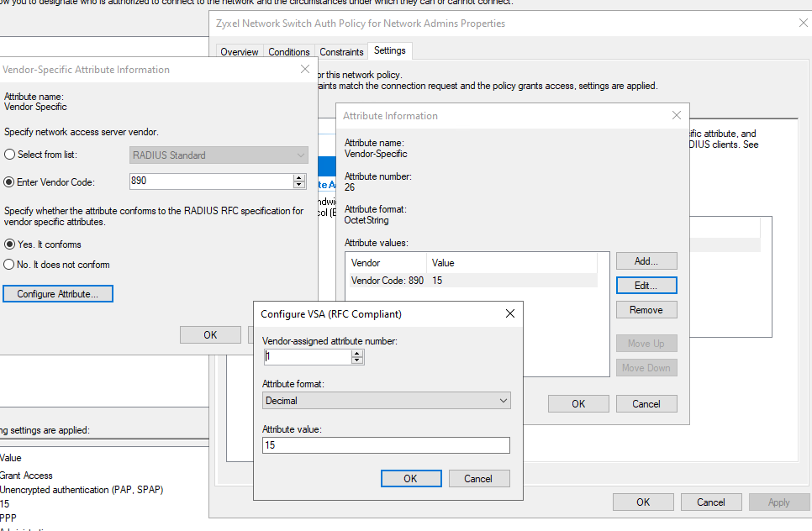Decrease the vendor code spinner value
This screenshot has height=531, width=812.
[x=298, y=184]
